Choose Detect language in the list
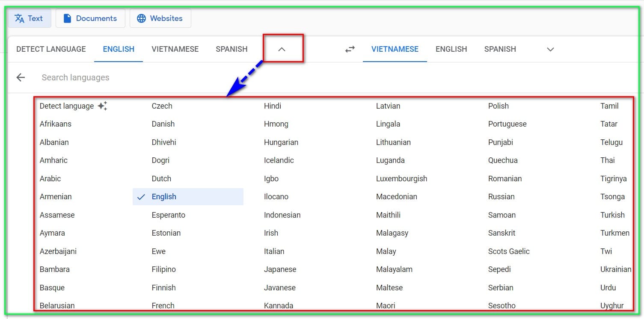The height and width of the screenshot is (319, 644). pyautogui.click(x=67, y=106)
